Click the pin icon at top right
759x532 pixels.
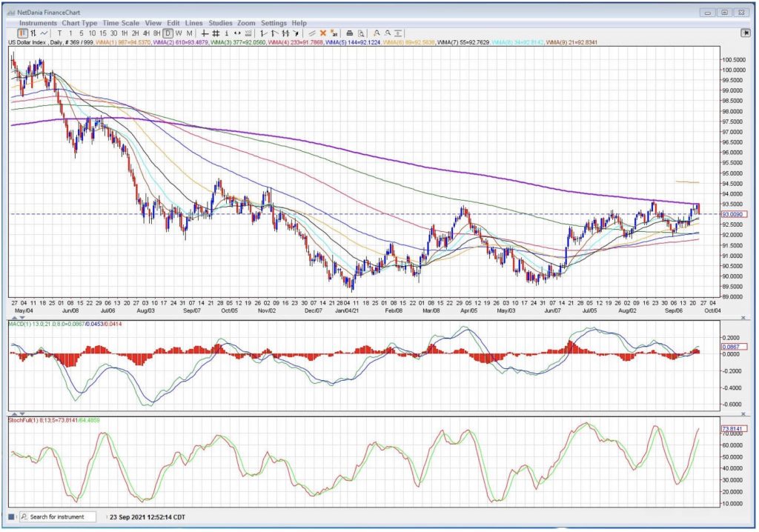click(x=745, y=33)
